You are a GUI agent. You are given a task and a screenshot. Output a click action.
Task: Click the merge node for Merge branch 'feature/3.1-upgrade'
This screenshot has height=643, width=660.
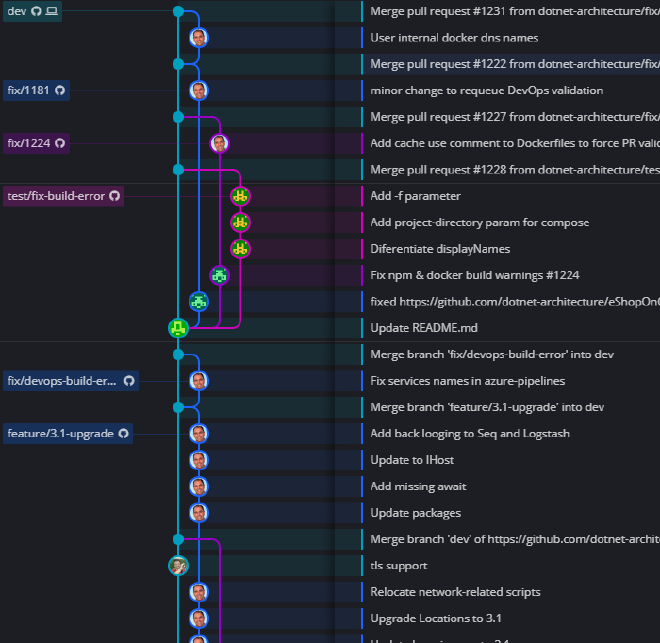click(x=178, y=407)
